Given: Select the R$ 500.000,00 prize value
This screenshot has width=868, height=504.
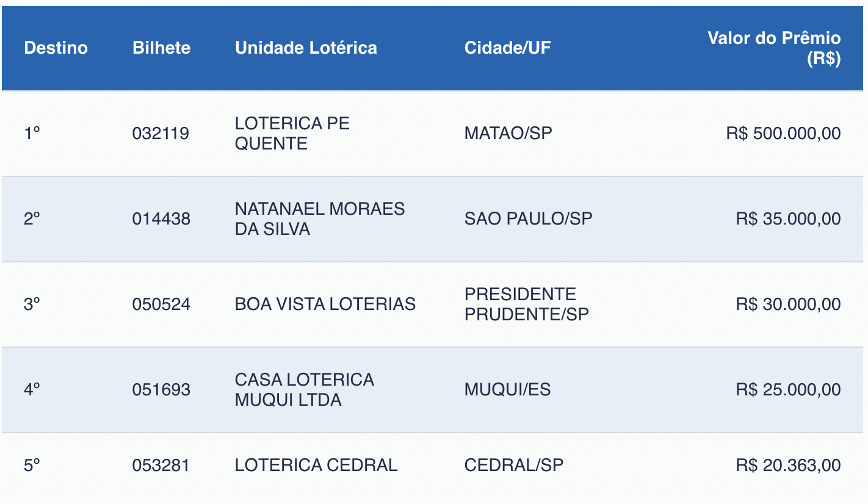Looking at the screenshot, I should tap(783, 134).
